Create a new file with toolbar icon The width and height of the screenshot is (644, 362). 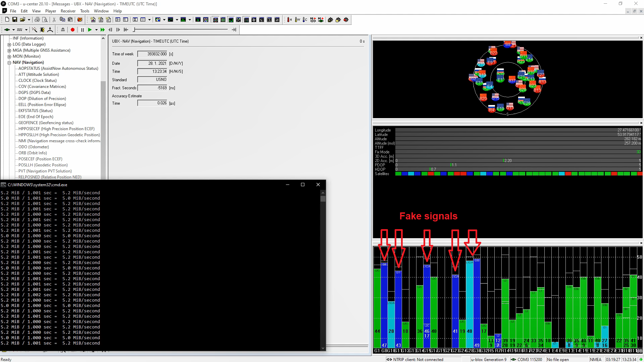click(x=7, y=20)
